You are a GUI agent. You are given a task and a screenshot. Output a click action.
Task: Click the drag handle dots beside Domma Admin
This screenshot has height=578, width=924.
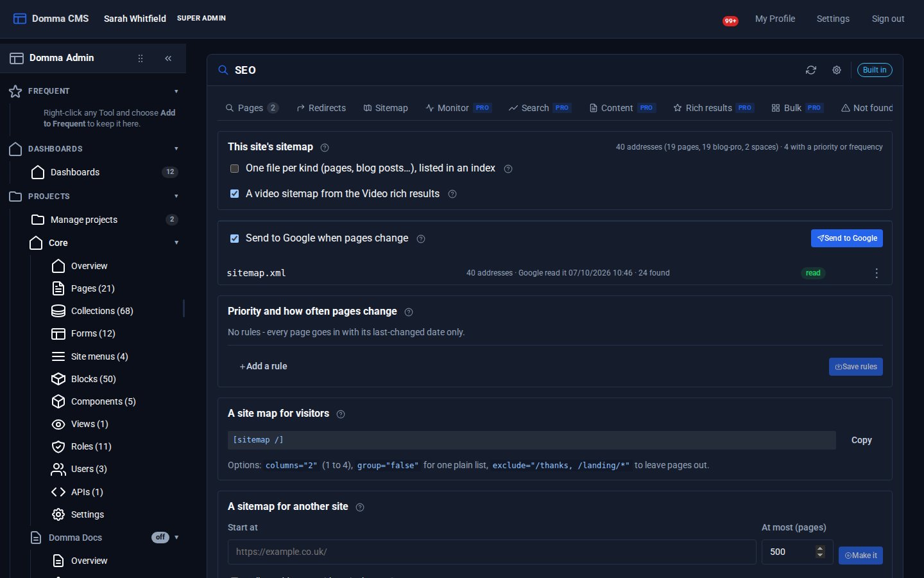[x=141, y=58]
